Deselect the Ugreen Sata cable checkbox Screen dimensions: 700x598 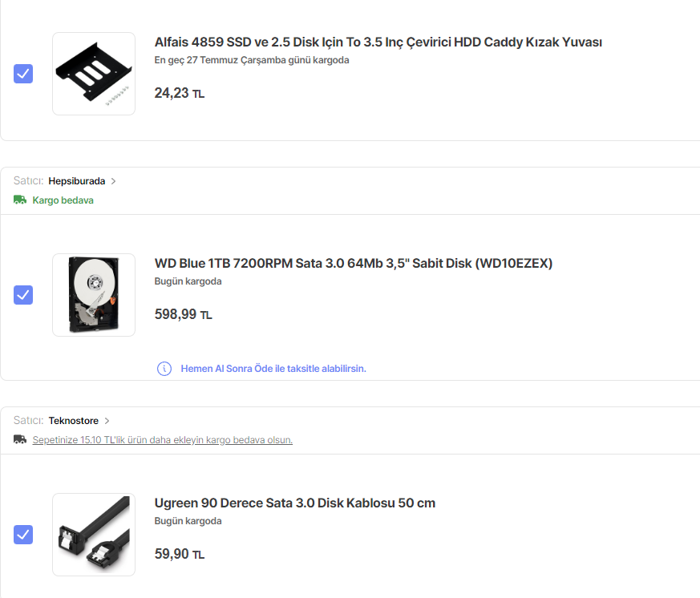(23, 534)
